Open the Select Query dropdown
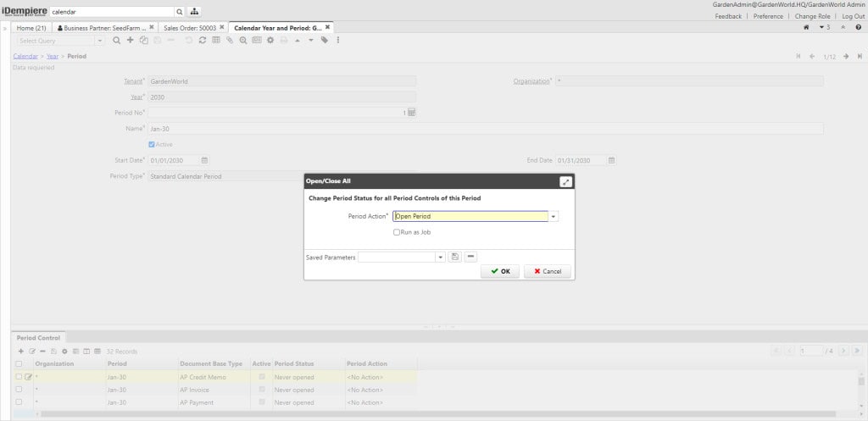 pos(100,40)
